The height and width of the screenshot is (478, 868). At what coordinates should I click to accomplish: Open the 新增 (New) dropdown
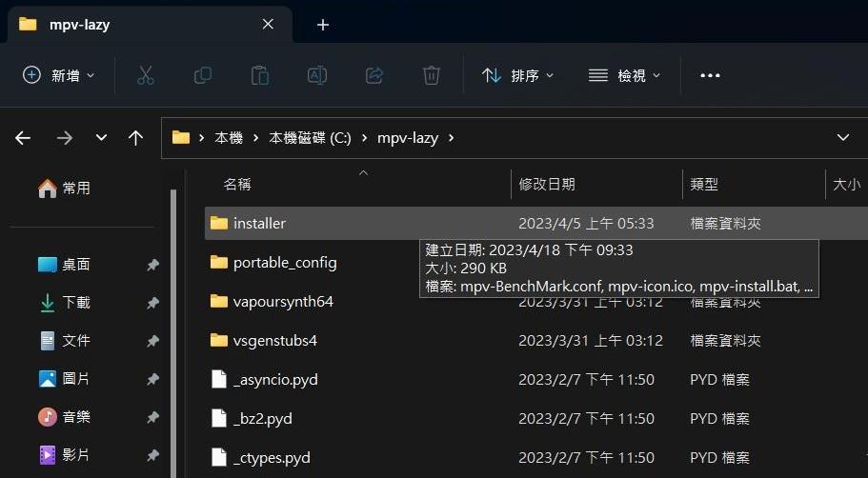coord(59,75)
